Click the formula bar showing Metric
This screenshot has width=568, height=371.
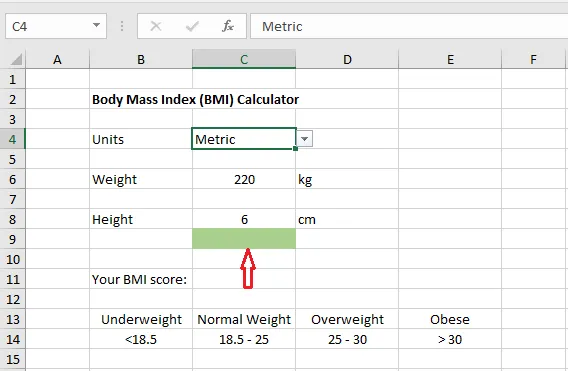409,26
